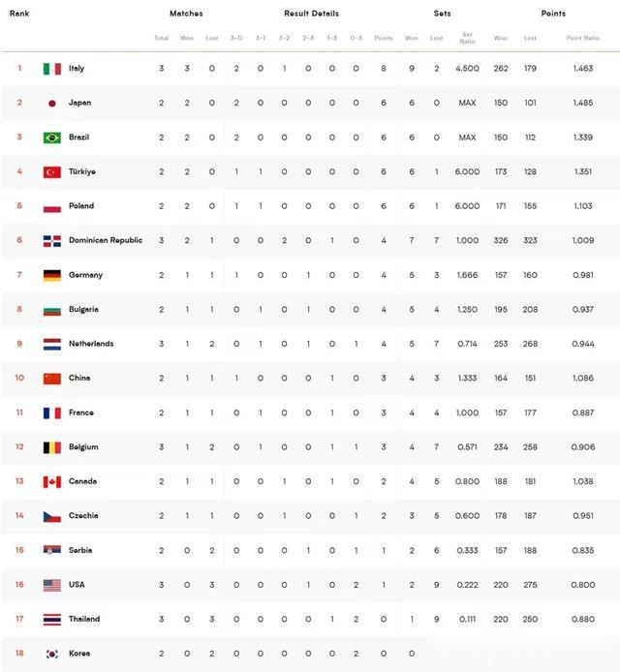Open the Poland team link

pos(81,205)
